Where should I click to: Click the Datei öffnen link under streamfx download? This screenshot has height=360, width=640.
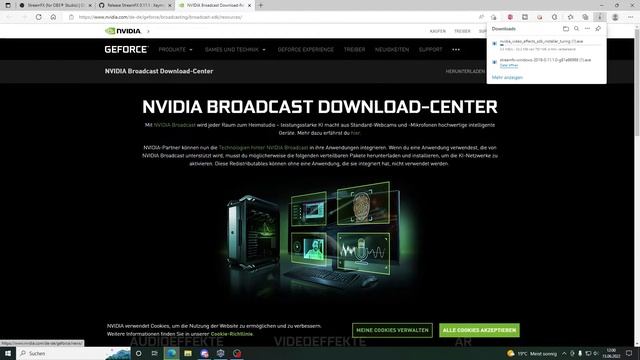pyautogui.click(x=509, y=65)
